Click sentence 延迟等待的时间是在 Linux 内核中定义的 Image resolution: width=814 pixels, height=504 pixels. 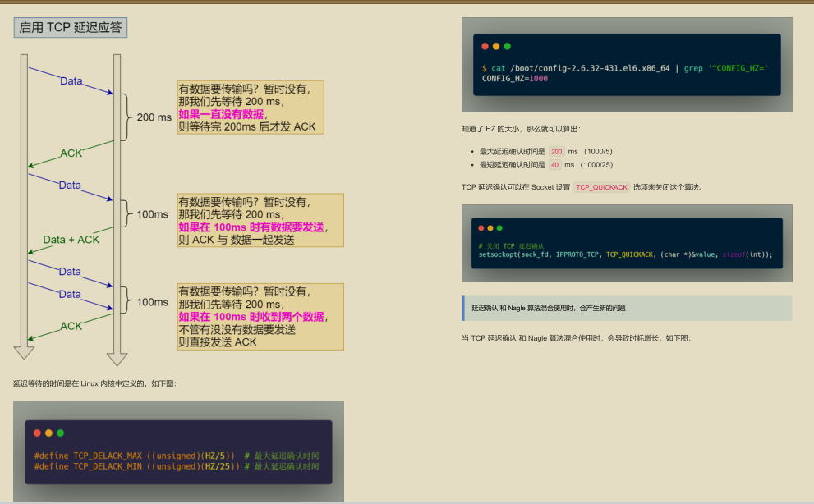[94, 383]
